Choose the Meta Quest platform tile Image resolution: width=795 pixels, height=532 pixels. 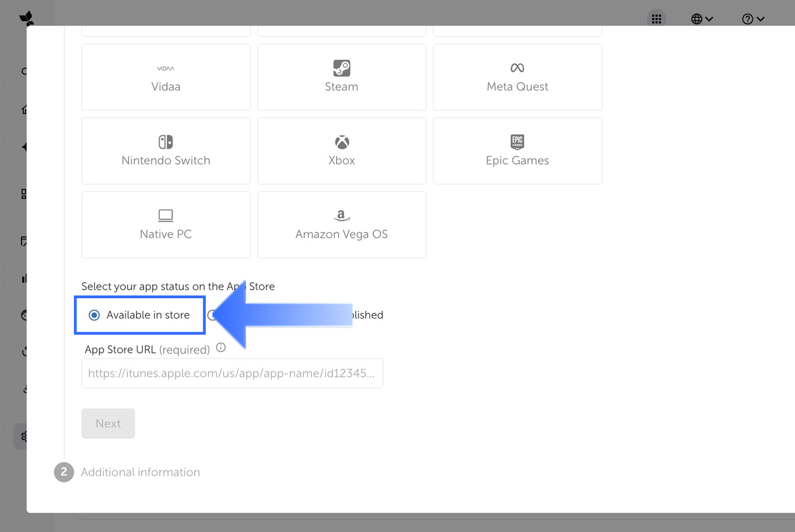coord(517,77)
